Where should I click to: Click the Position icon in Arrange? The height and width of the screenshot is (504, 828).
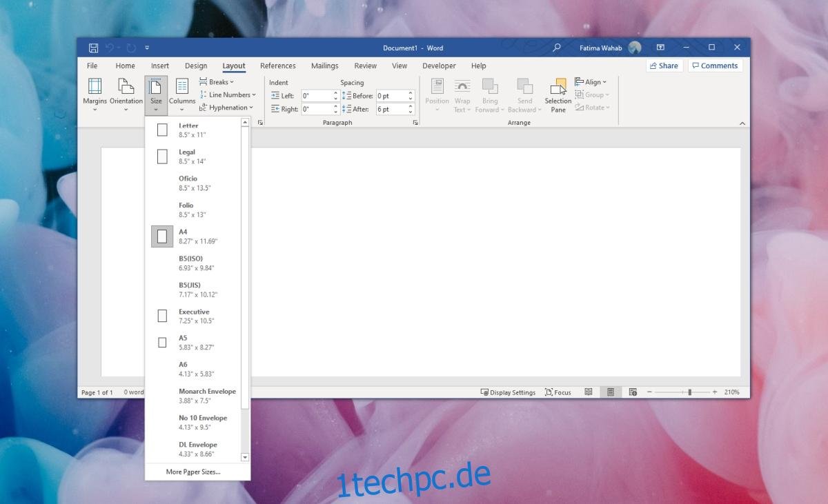click(x=437, y=86)
